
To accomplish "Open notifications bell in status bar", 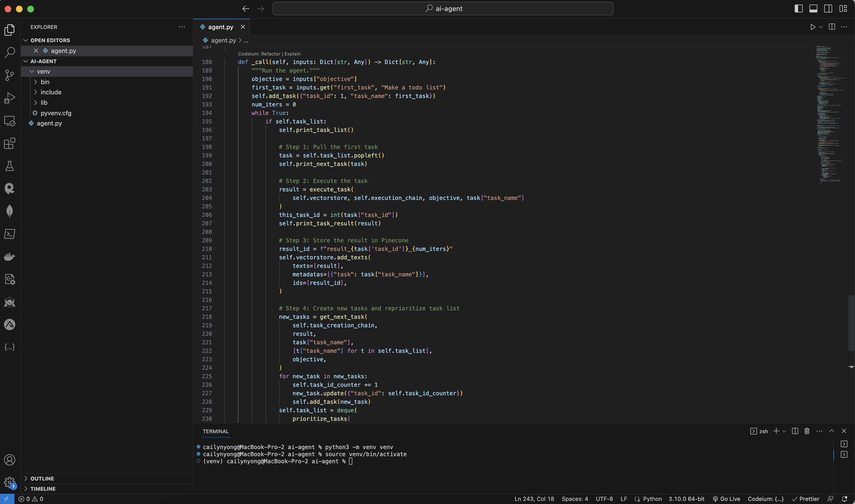I will pos(845,499).
